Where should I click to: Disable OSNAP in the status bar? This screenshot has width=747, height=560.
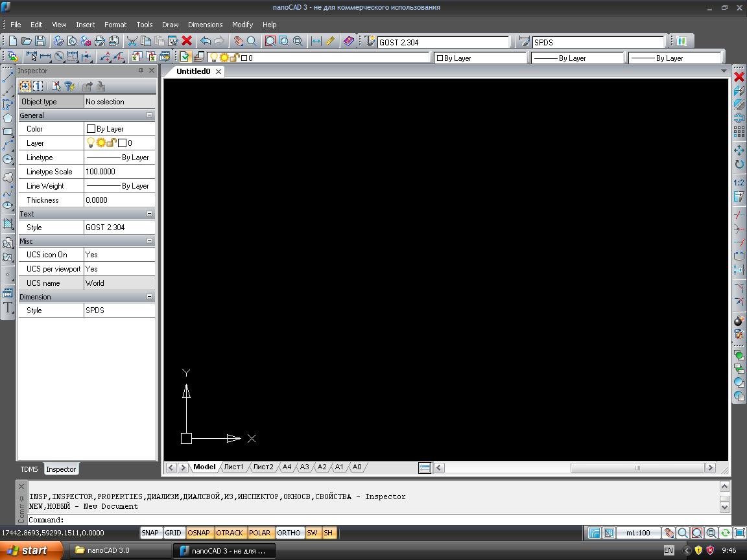198,533
